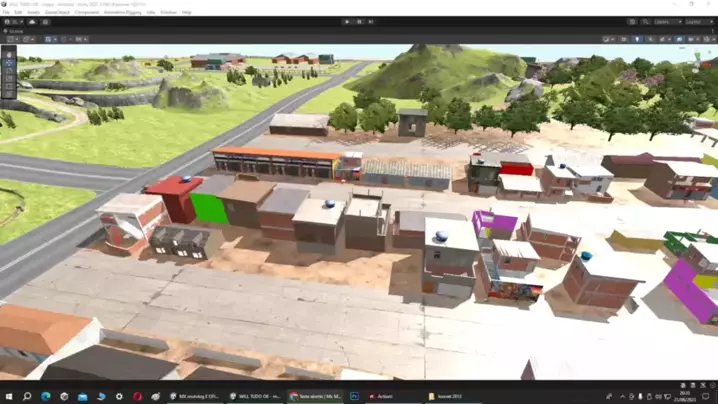Switch to the Scene tab

point(14,31)
